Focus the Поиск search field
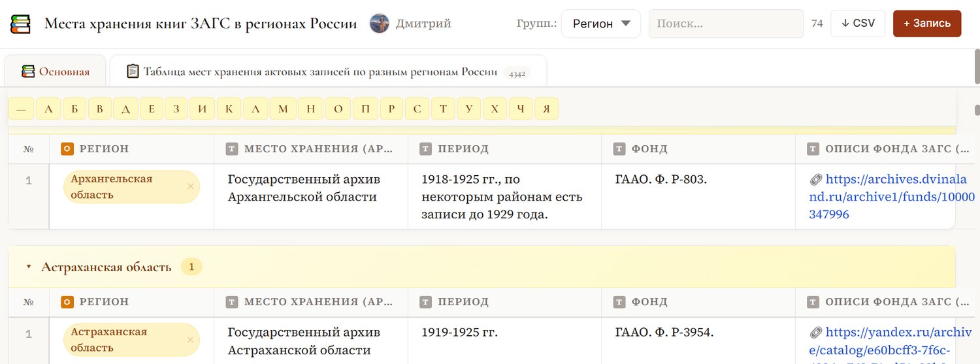 click(x=726, y=24)
